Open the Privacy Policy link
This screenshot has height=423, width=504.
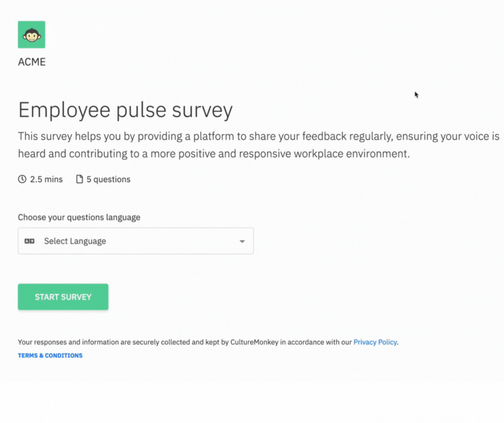pos(375,342)
